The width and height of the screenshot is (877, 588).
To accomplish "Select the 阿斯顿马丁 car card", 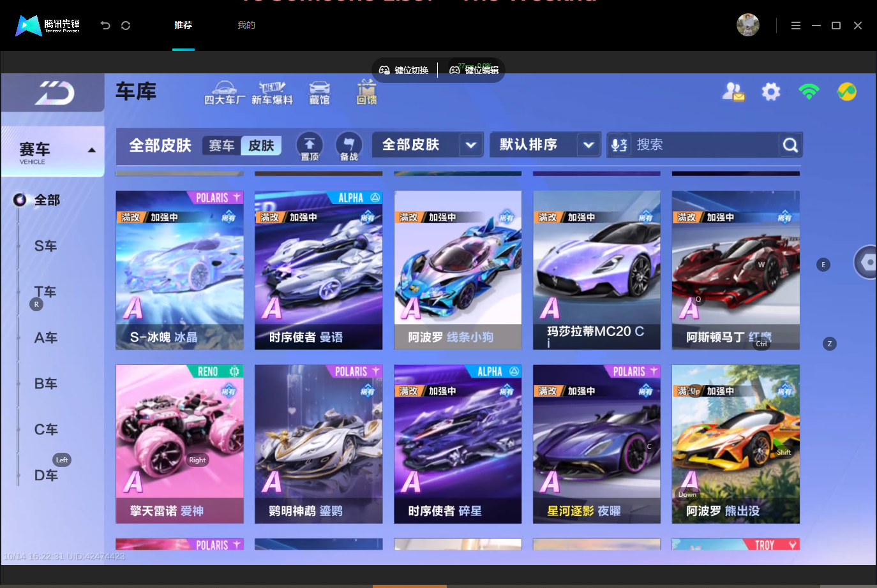I will point(736,270).
